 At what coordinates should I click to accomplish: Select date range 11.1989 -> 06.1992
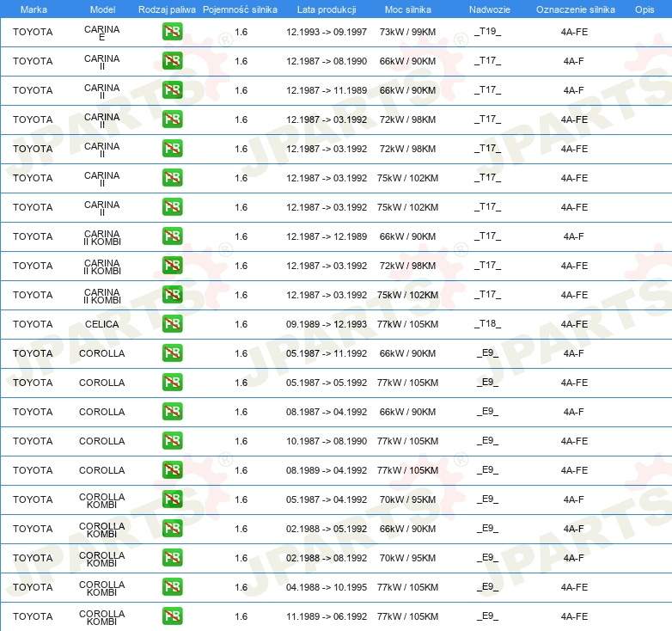pos(327,616)
